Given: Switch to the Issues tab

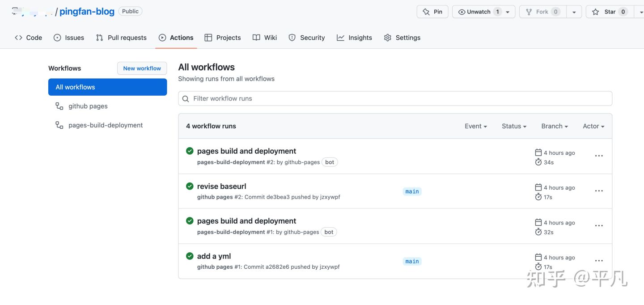Looking at the screenshot, I should pos(69,38).
